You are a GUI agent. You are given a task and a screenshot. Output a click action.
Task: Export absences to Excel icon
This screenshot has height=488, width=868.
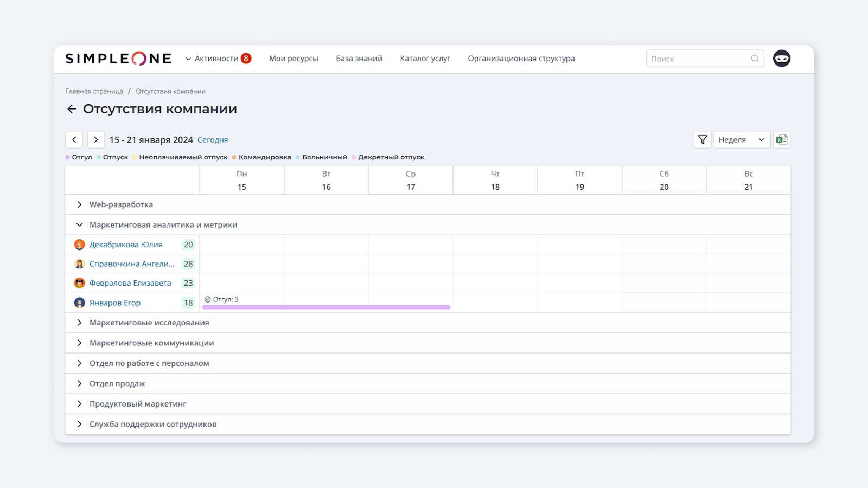point(781,140)
